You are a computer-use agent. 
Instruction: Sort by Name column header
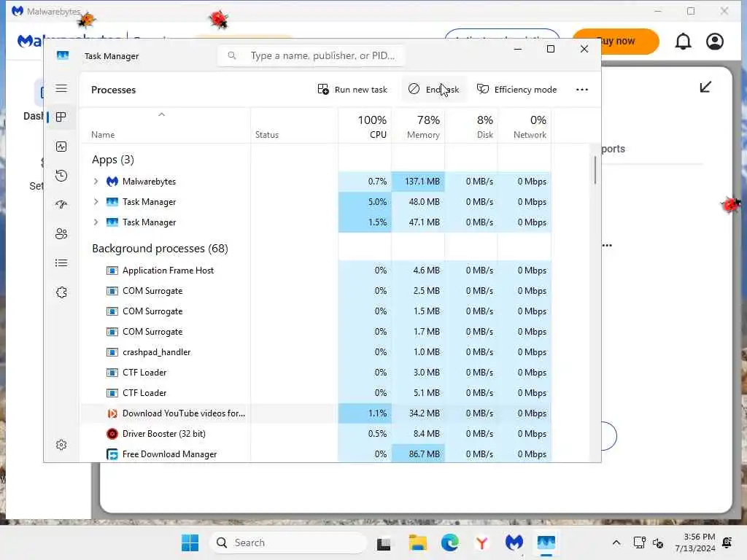point(165,126)
